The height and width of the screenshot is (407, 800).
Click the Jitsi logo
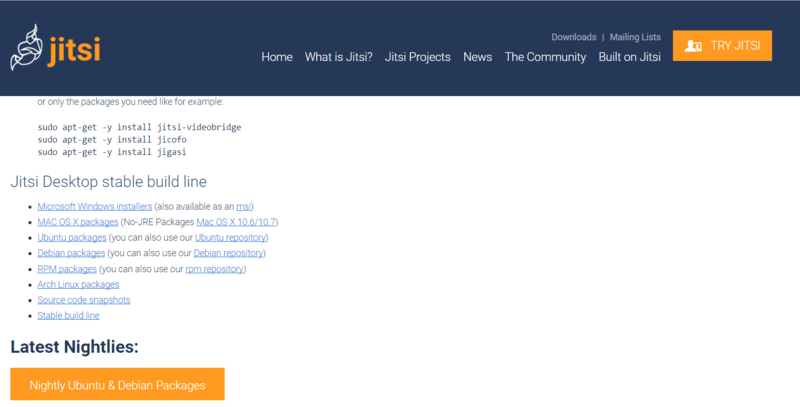tap(55, 47)
